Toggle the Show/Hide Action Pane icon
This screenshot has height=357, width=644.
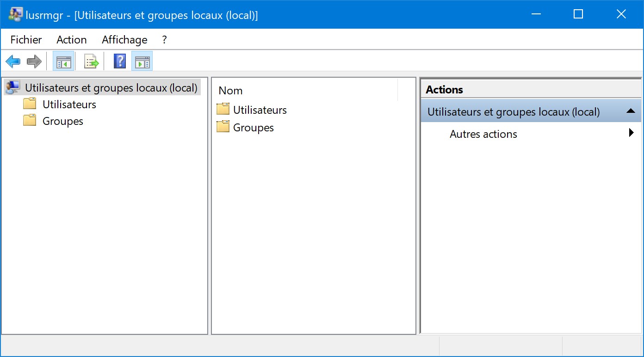(x=142, y=61)
